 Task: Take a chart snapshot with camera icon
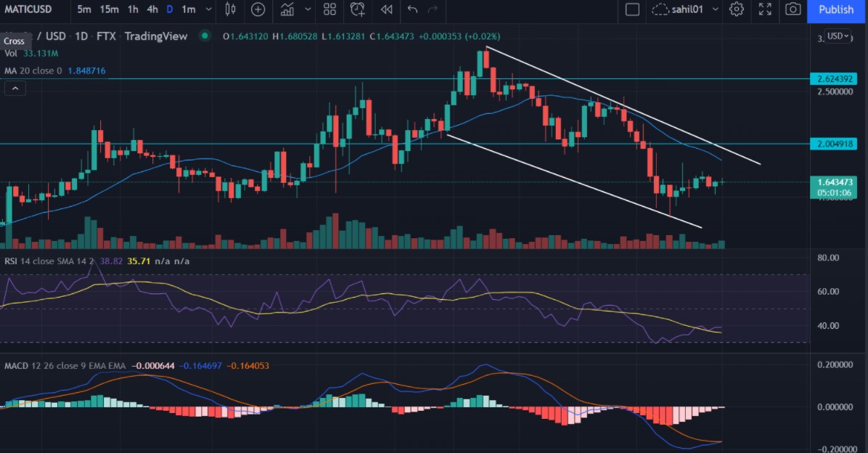[x=793, y=9]
